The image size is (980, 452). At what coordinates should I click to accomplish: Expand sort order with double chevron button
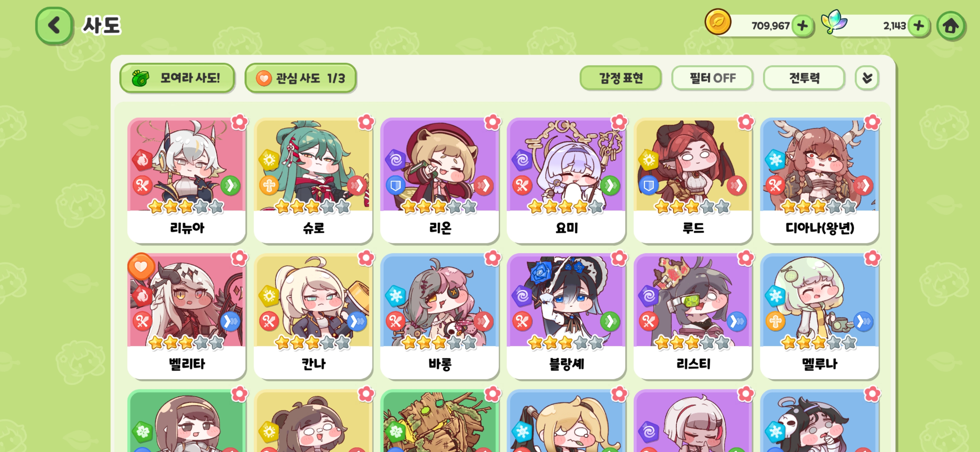point(867,78)
